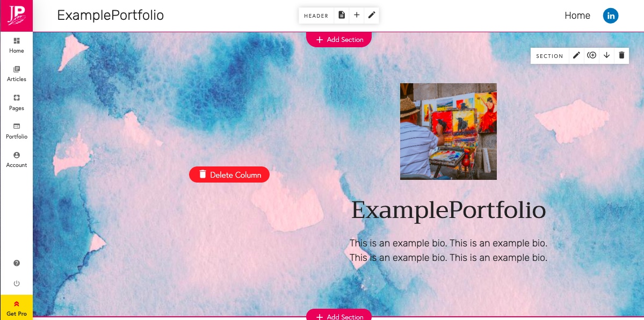Select the painter profile photo thumbnail
Image resolution: width=644 pixels, height=320 pixels.
(448, 132)
